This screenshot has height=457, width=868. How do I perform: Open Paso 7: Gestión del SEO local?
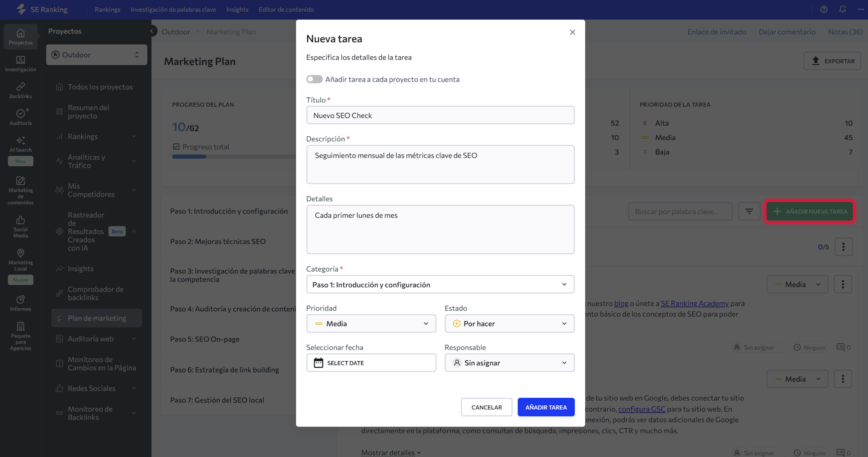pos(217,400)
